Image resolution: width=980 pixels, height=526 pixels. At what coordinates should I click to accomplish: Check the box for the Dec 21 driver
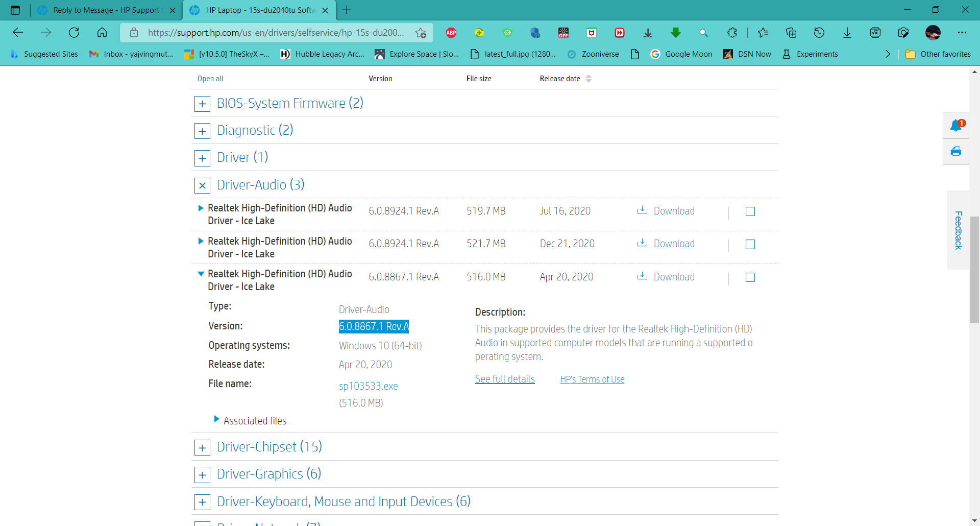point(750,244)
